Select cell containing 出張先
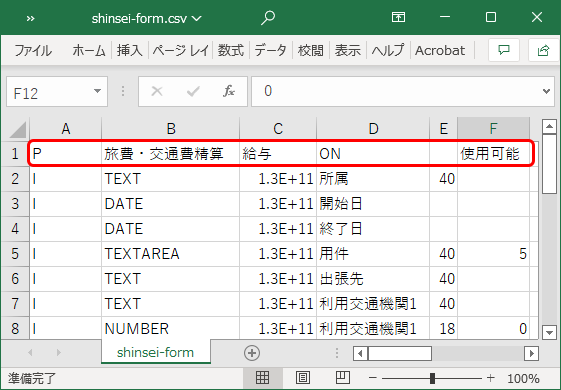 pyautogui.click(x=373, y=279)
